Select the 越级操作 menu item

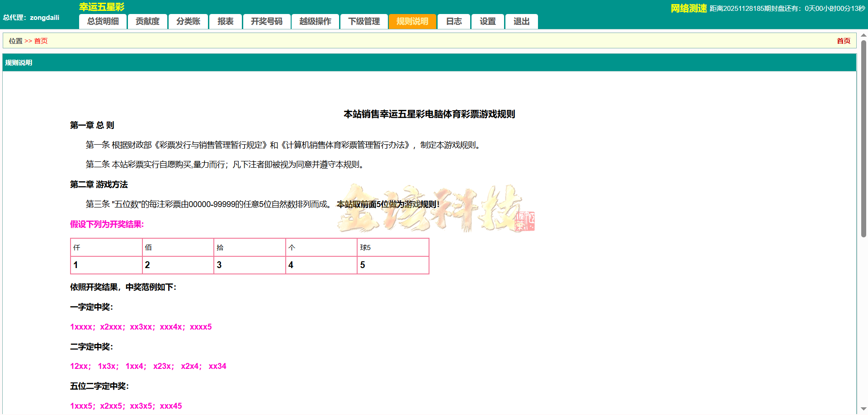pos(315,21)
